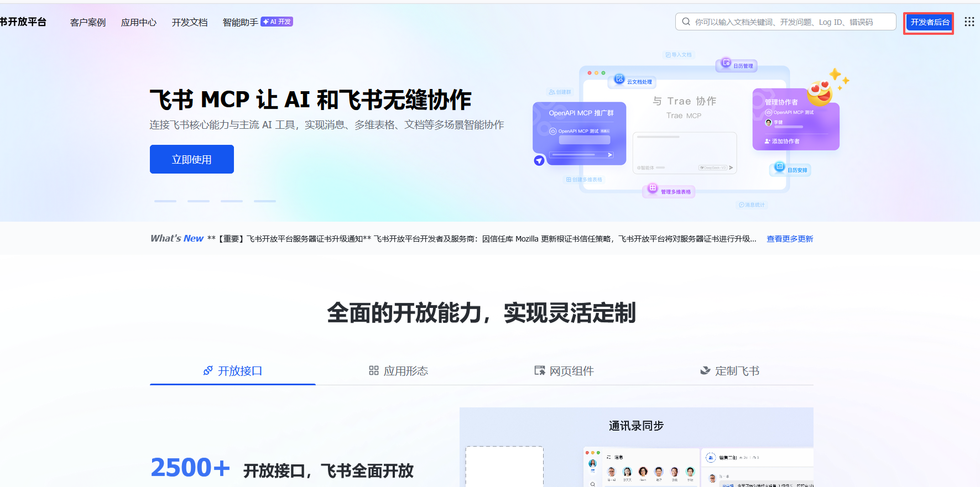This screenshot has width=980, height=487.
Task: Click the 管理多维表格 icon in illustration
Action: (x=653, y=188)
